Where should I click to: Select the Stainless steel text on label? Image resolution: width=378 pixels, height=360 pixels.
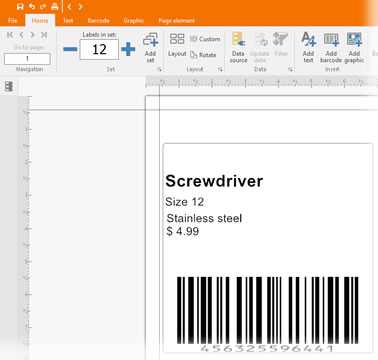(x=204, y=218)
